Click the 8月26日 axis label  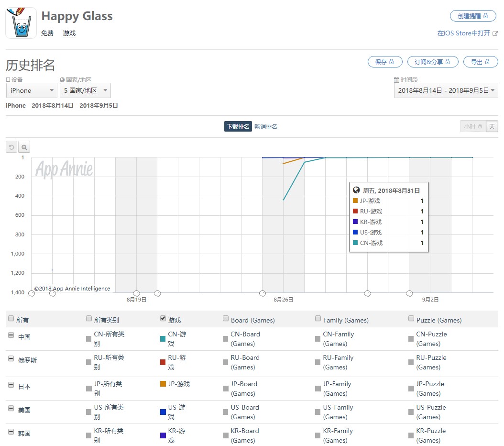pos(283,300)
